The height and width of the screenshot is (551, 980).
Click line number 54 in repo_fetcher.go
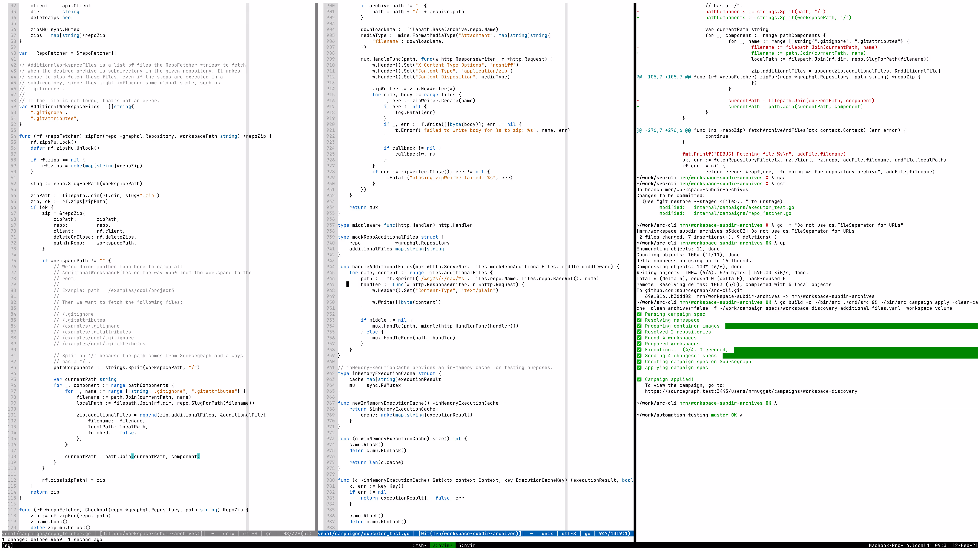click(13, 136)
